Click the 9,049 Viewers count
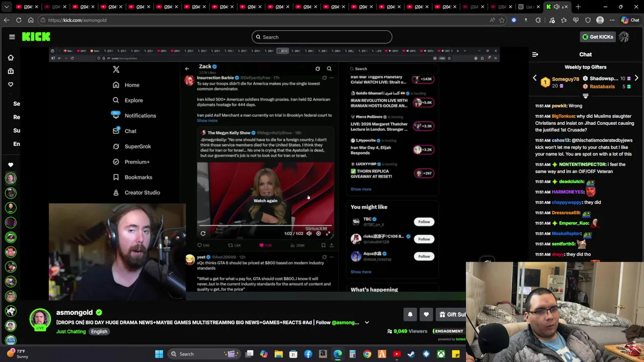 click(x=408, y=331)
